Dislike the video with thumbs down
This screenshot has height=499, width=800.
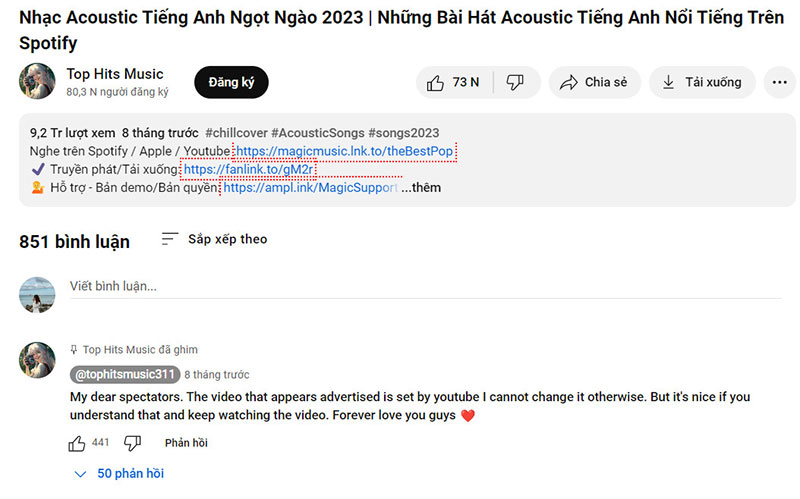click(516, 83)
